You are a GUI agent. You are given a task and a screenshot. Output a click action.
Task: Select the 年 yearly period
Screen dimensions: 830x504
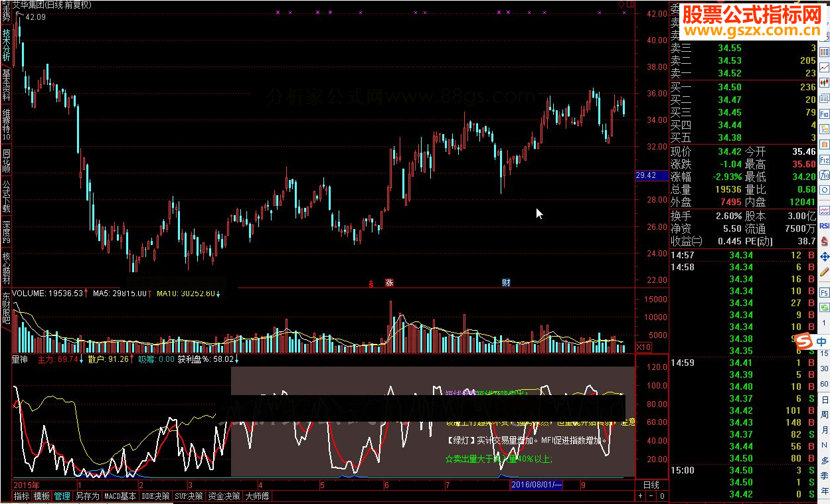tap(825, 491)
